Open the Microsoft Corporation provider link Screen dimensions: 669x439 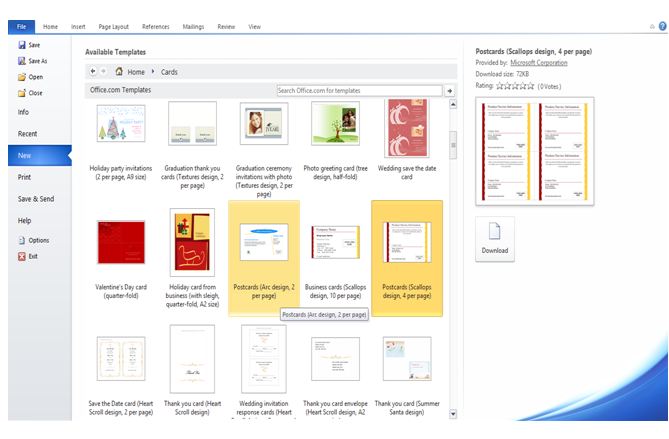(538, 62)
